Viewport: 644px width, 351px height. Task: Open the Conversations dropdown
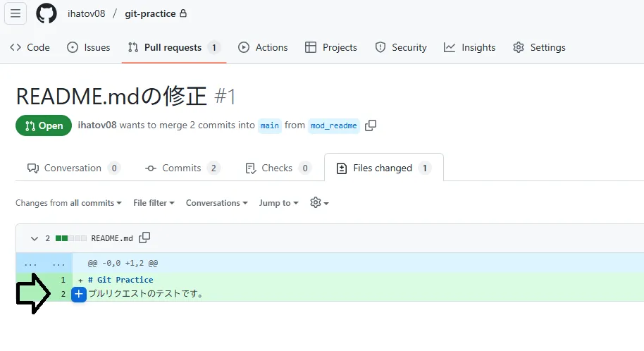[x=217, y=203]
